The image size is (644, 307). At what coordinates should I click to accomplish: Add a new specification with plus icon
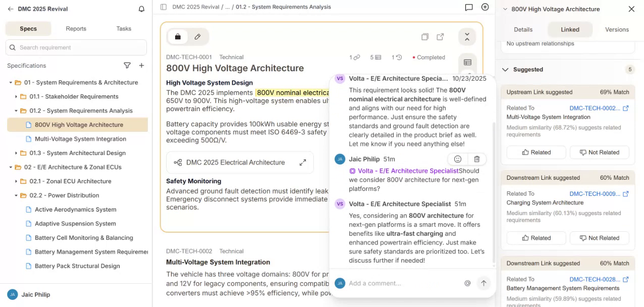click(x=142, y=66)
